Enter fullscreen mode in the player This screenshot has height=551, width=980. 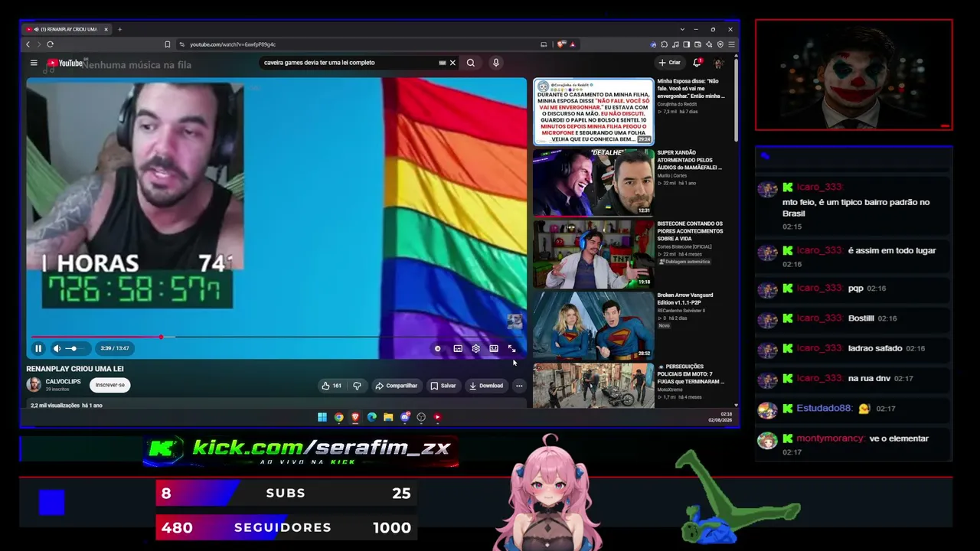point(511,348)
